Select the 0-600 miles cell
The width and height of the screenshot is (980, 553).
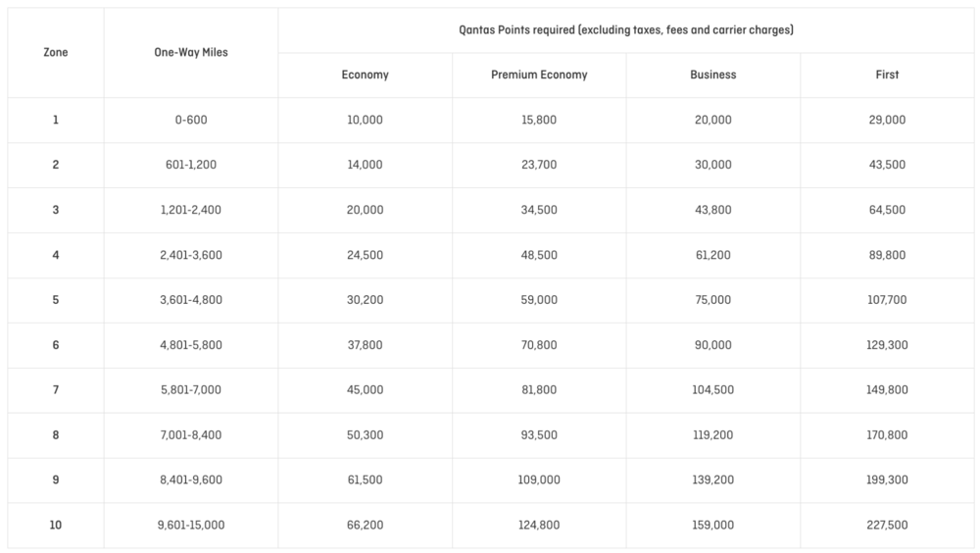191,120
